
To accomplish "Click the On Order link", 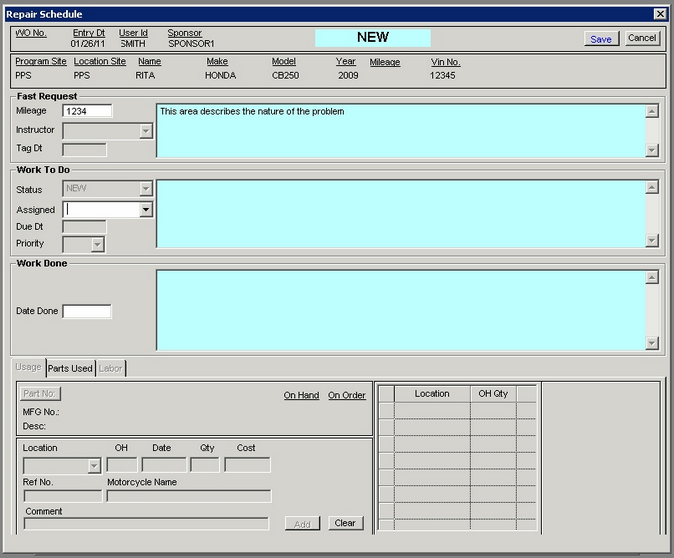I will [x=346, y=395].
